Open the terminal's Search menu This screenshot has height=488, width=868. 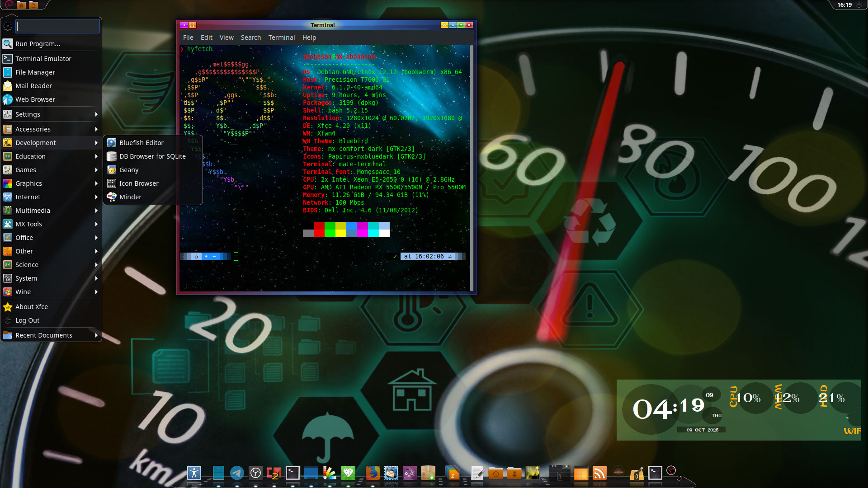click(250, 38)
